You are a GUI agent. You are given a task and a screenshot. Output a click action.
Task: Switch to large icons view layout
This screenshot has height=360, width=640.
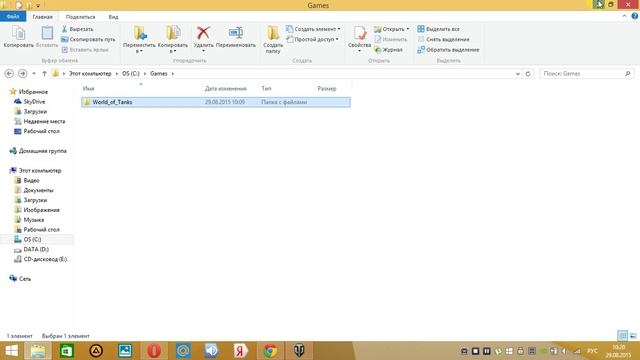pyautogui.click(x=633, y=336)
